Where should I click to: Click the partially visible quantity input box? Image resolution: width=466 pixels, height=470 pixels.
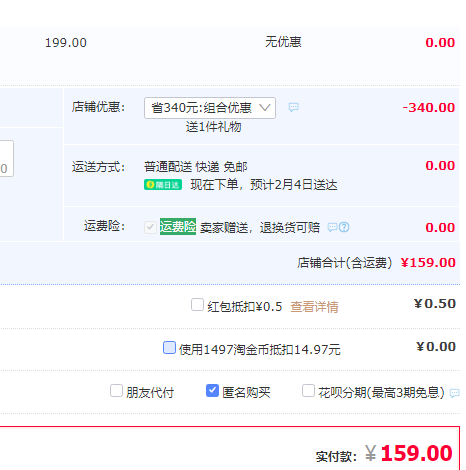tap(7, 158)
